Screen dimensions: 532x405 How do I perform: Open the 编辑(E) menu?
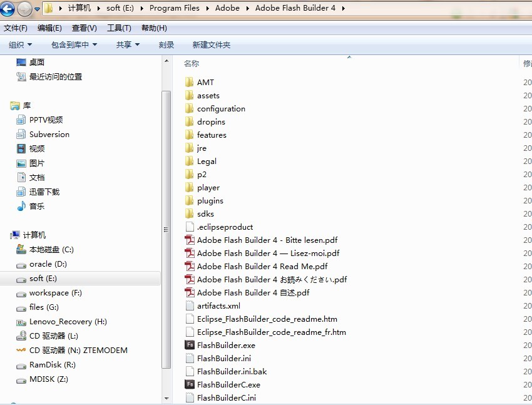pyautogui.click(x=49, y=28)
